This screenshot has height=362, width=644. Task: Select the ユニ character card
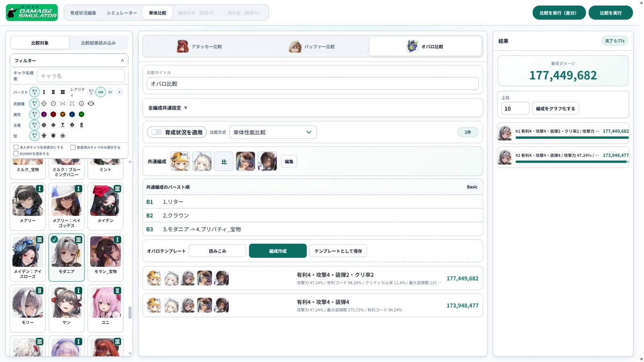(105, 309)
